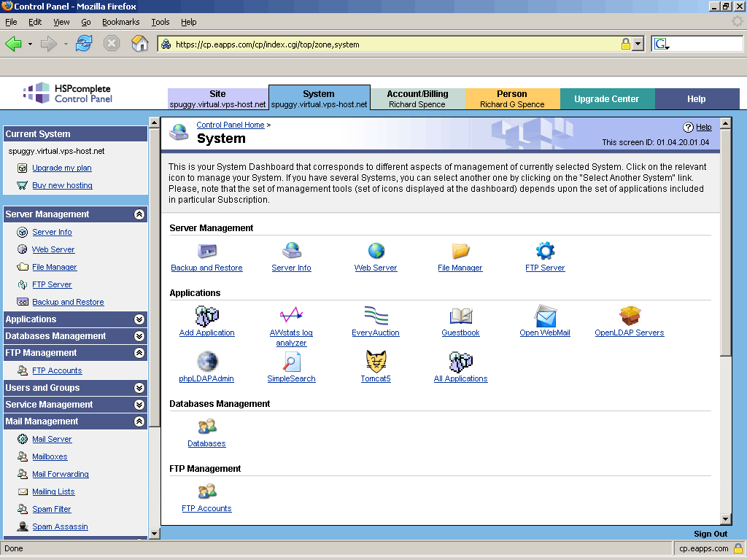Open the File Manager sidebar link
Image resolution: width=747 pixels, height=560 pixels.
[x=54, y=267]
